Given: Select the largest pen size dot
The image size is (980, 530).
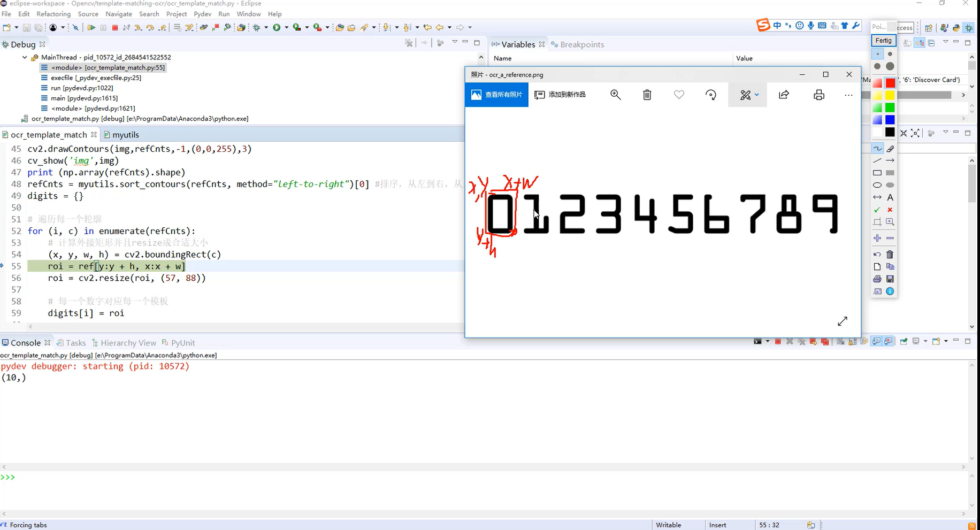Looking at the screenshot, I should [890, 66].
